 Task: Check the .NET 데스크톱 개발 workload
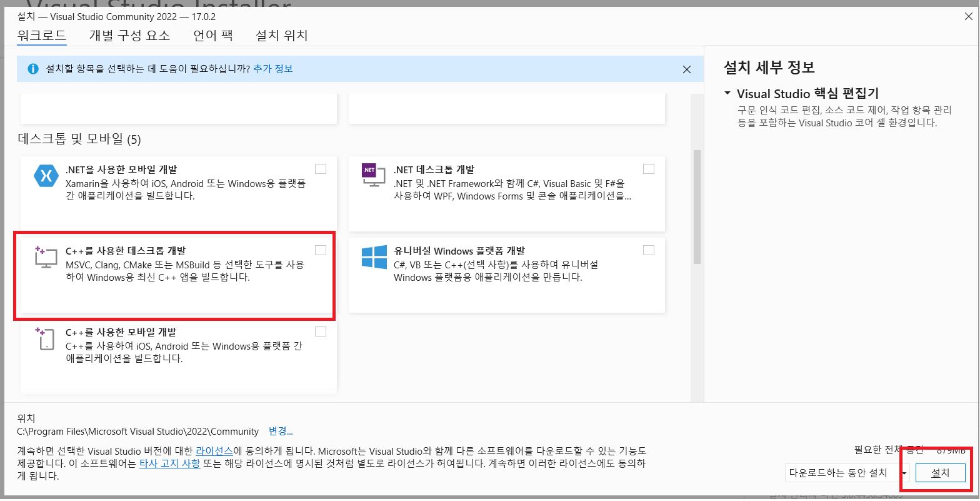click(649, 169)
